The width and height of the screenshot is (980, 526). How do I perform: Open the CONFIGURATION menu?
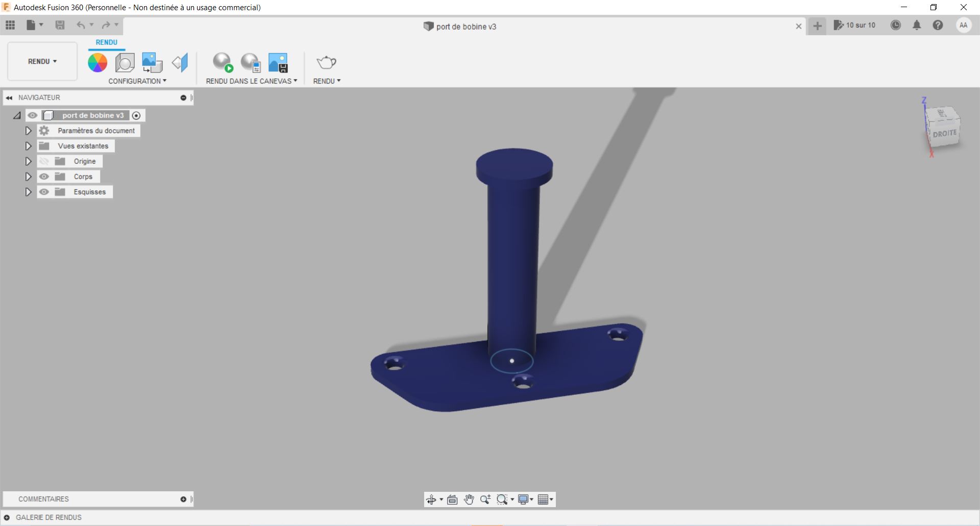click(137, 81)
